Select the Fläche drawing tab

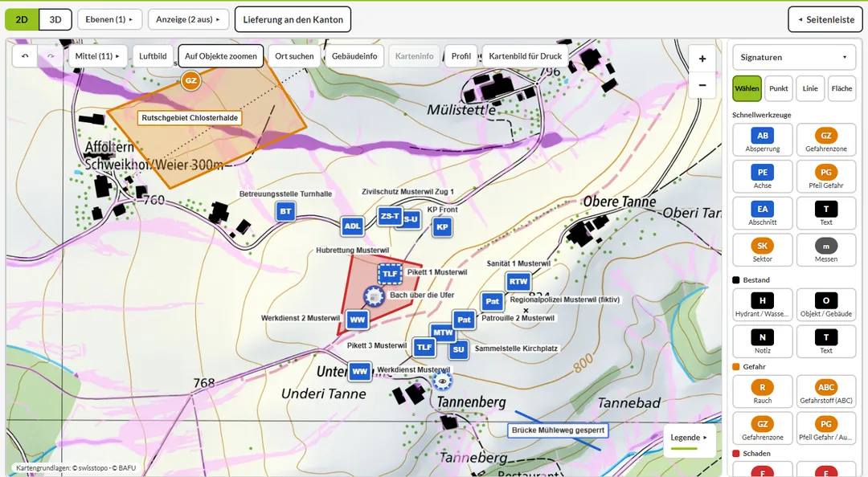point(841,88)
